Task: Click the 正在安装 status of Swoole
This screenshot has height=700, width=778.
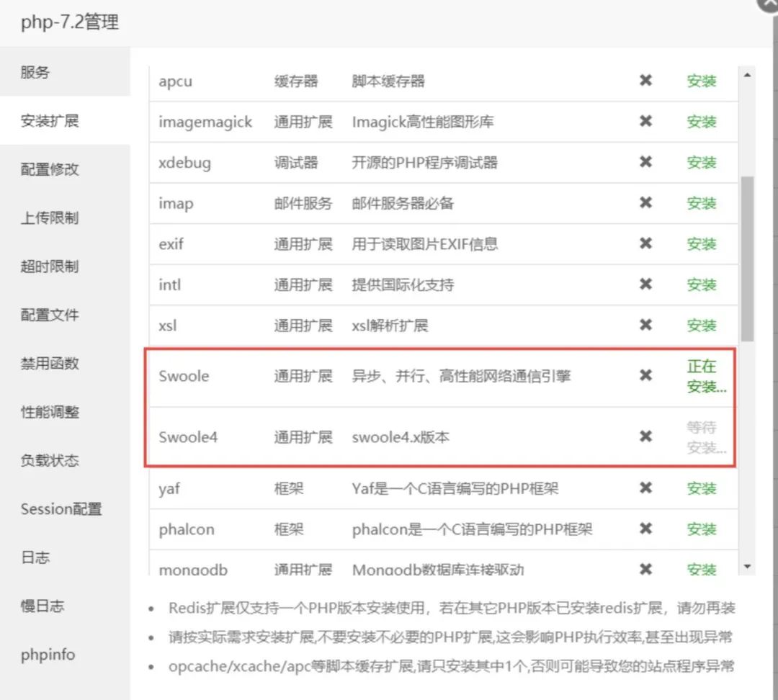Action: [x=701, y=376]
